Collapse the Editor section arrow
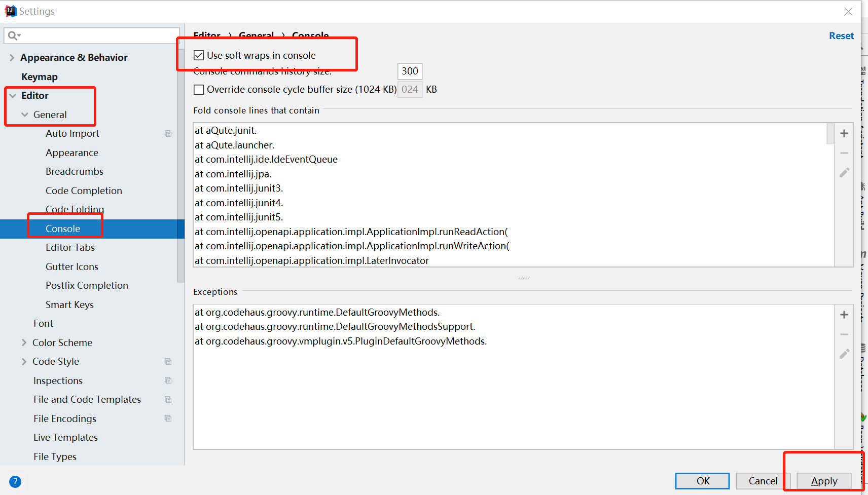 tap(13, 96)
